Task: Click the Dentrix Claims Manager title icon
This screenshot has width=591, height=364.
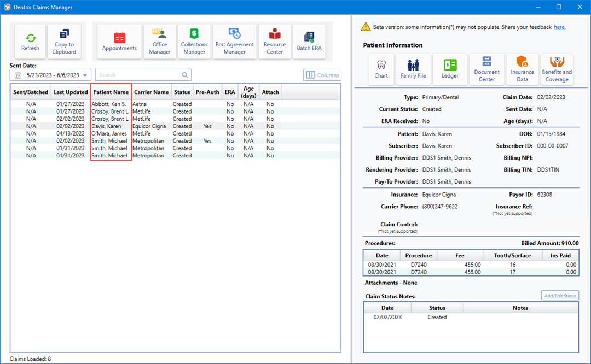Action: (7, 7)
